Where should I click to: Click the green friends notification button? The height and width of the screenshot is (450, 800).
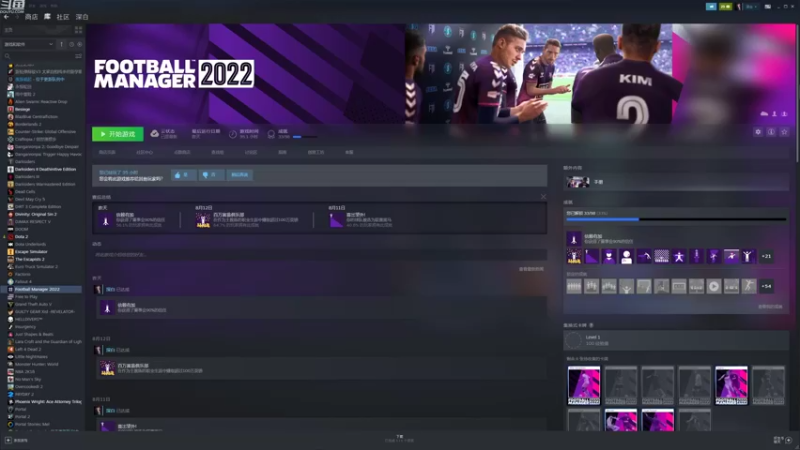coord(725,7)
